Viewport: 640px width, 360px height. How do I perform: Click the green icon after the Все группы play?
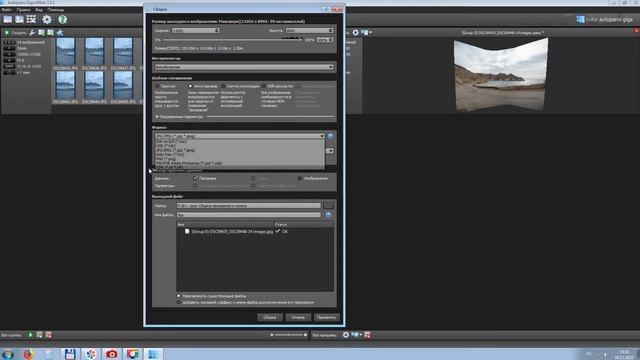[39, 335]
